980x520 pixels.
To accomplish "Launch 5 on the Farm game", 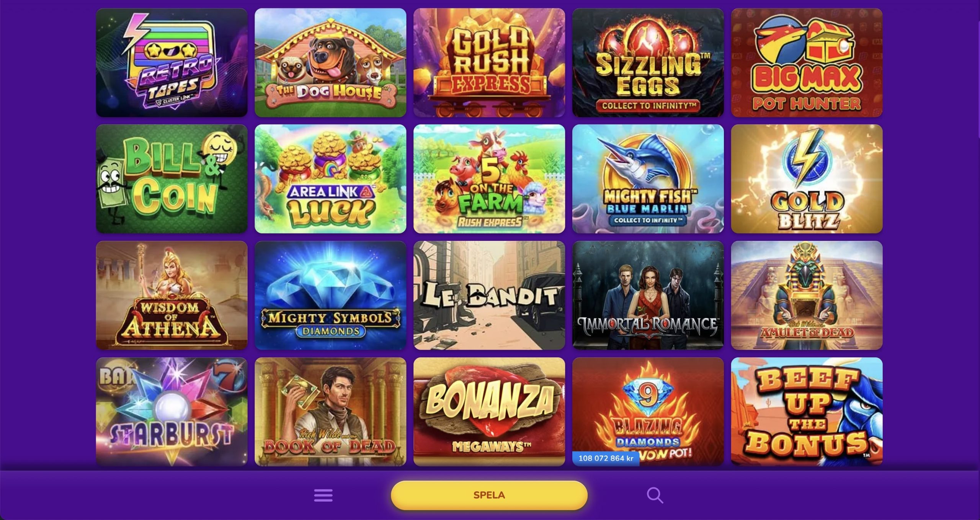I will pyautogui.click(x=489, y=179).
